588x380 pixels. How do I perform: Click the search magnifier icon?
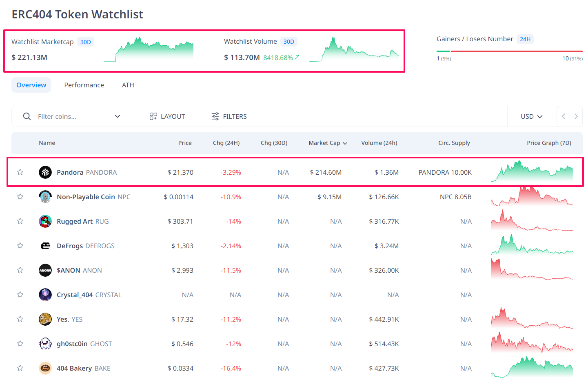[27, 116]
